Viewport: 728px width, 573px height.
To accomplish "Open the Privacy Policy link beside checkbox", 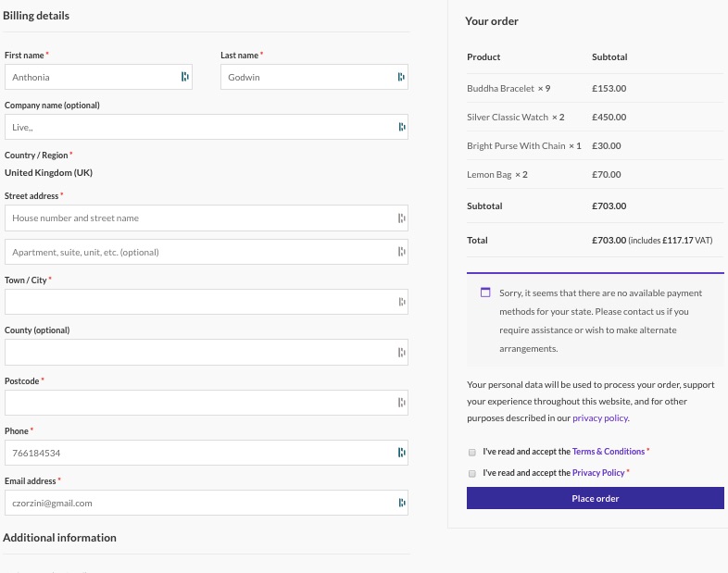I will click(598, 473).
